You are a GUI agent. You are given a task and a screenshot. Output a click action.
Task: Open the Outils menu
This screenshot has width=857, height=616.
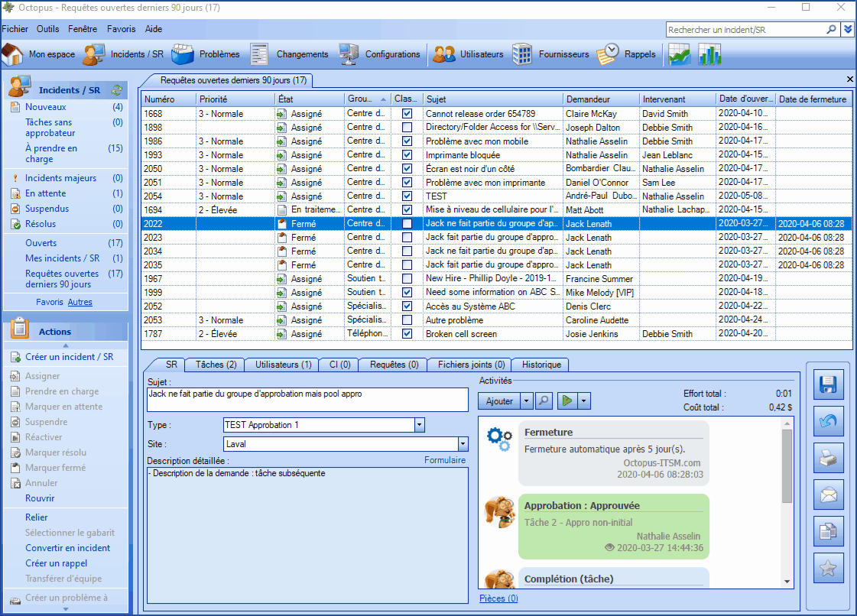coord(47,29)
